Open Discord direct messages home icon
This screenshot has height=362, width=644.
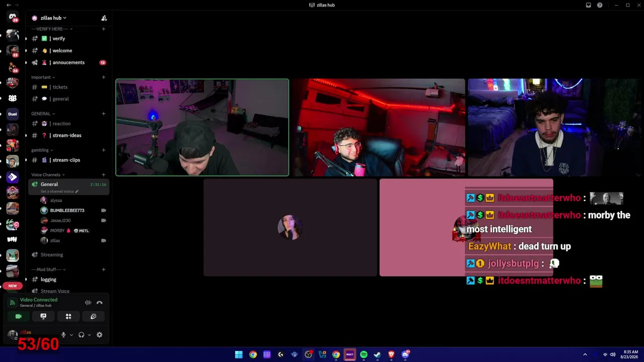click(x=13, y=17)
